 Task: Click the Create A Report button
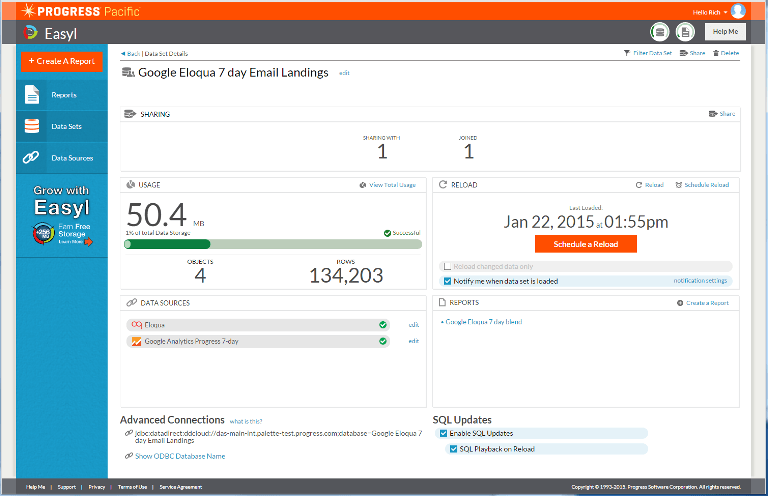pos(61,61)
